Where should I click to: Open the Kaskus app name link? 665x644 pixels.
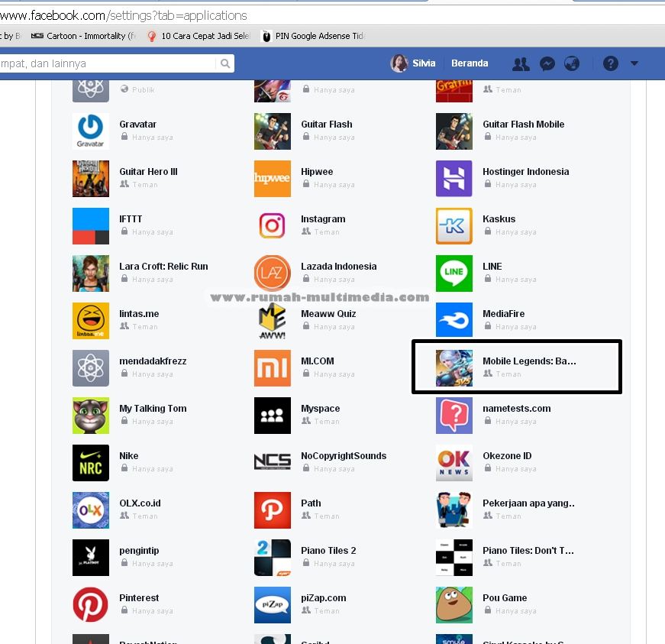click(499, 219)
